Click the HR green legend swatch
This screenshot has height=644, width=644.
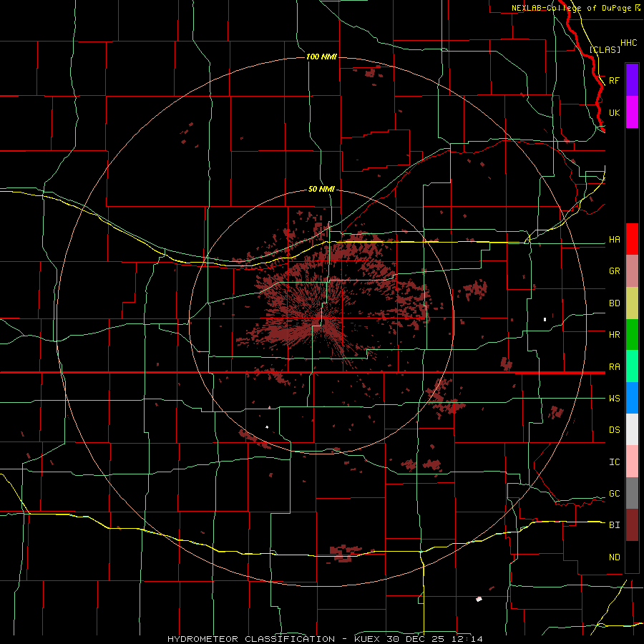click(632, 334)
